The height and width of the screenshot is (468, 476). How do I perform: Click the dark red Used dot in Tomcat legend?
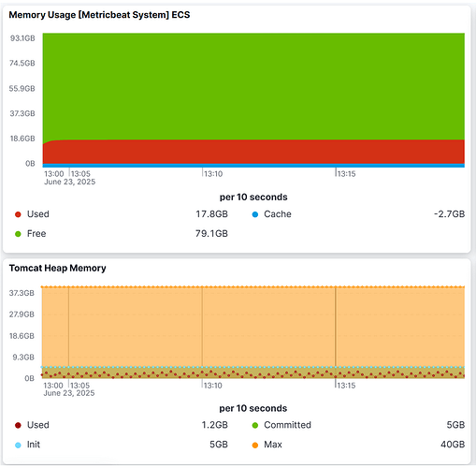click(x=18, y=425)
